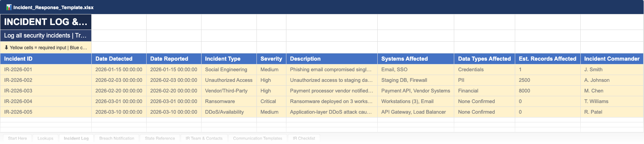The image size is (644, 144).
Task: Click the Ransomware incident type cell
Action: [229, 102]
